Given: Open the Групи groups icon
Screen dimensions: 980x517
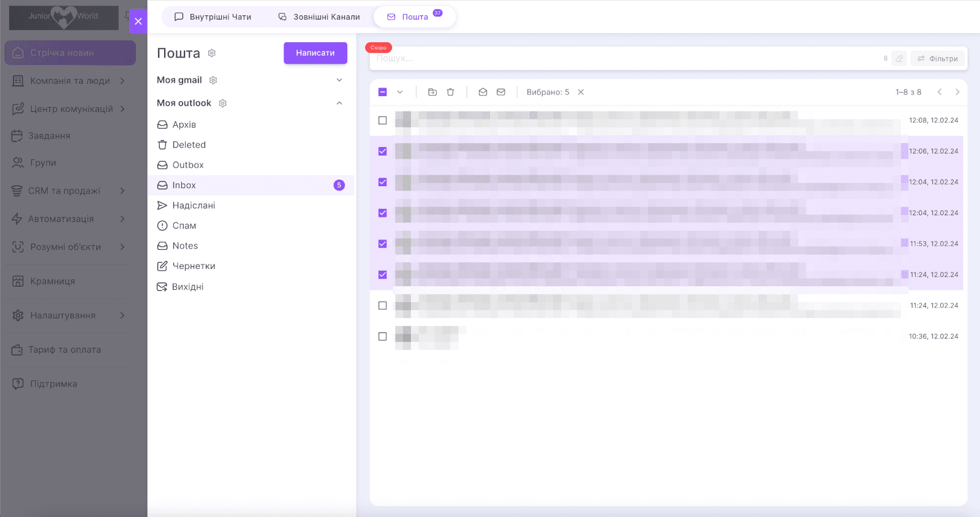Looking at the screenshot, I should [x=18, y=163].
